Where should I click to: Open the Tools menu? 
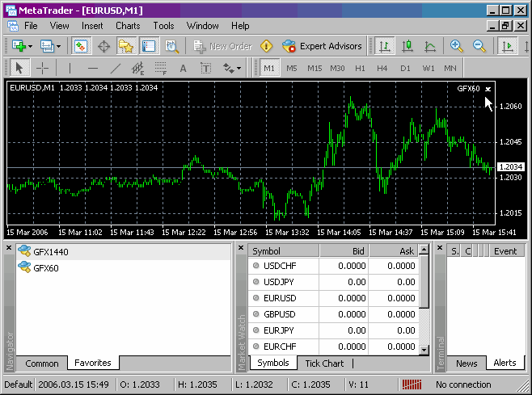(163, 26)
